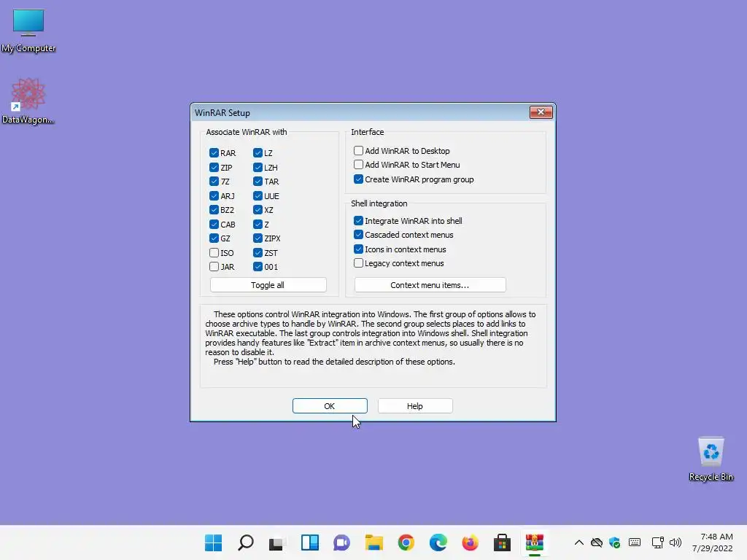Uncheck Integrate WinRAR into shell
This screenshot has width=747, height=560.
pos(358,220)
